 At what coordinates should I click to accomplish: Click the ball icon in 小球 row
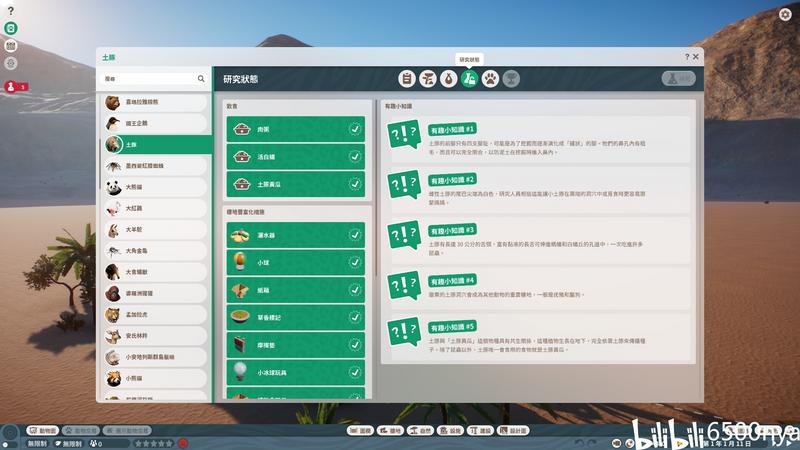(x=240, y=262)
